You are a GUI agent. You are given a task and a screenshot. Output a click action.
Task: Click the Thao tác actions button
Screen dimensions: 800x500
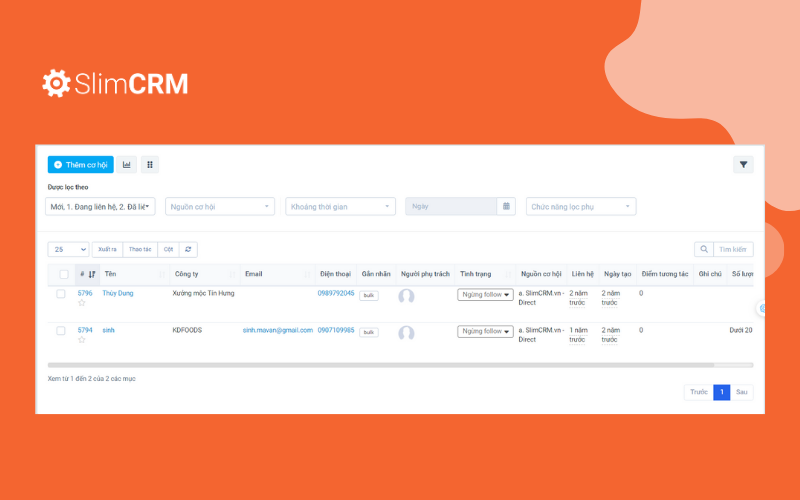(140, 249)
